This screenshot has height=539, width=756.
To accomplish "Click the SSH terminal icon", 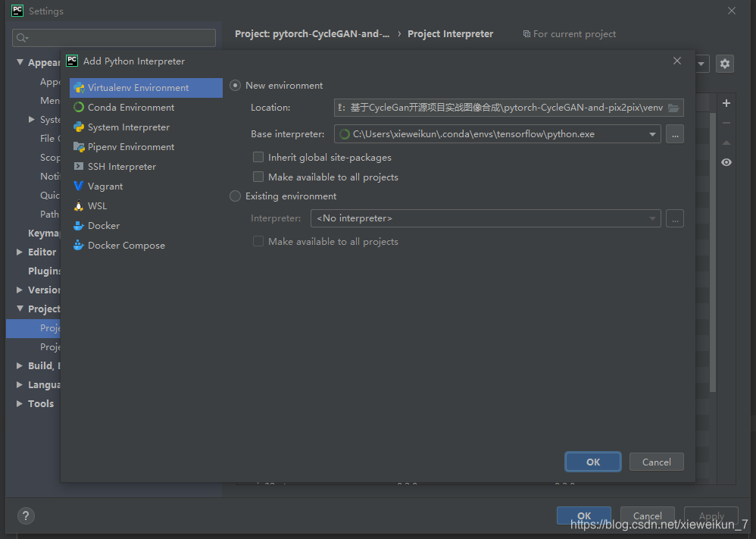I will [79, 166].
